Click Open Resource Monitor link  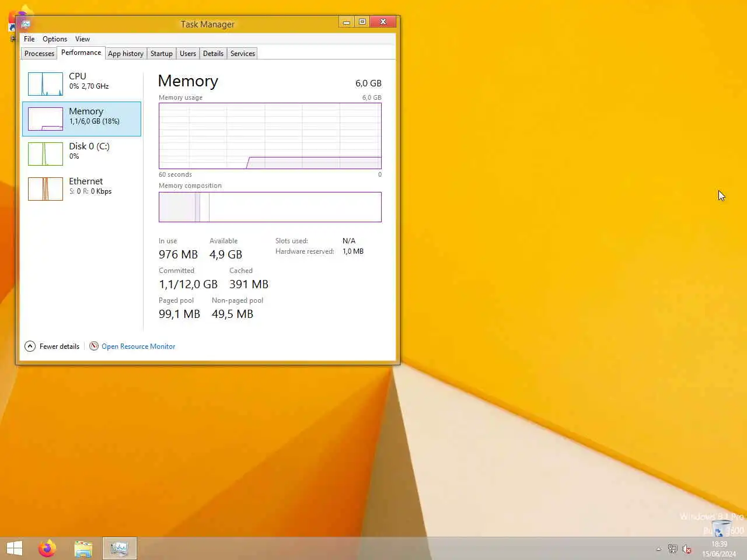[138, 346]
